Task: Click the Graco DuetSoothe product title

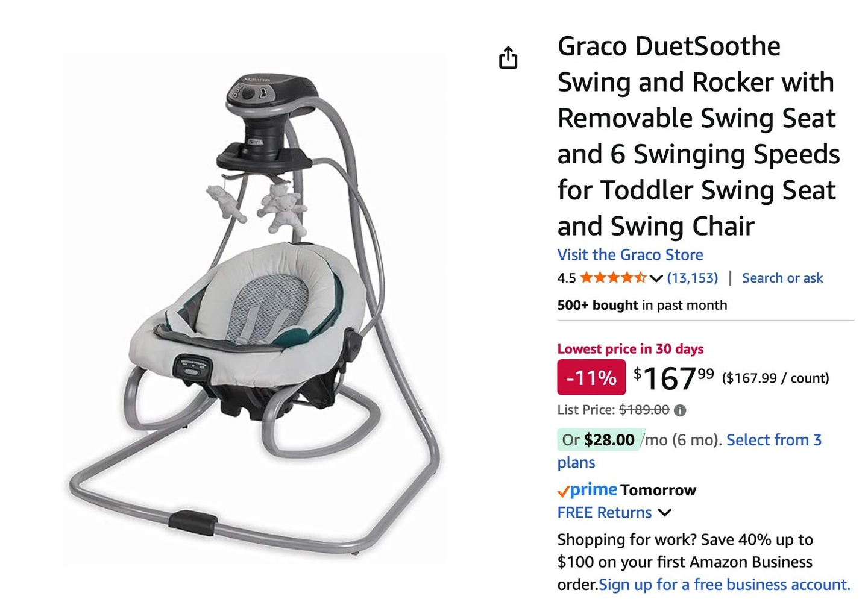Action: 699,136
